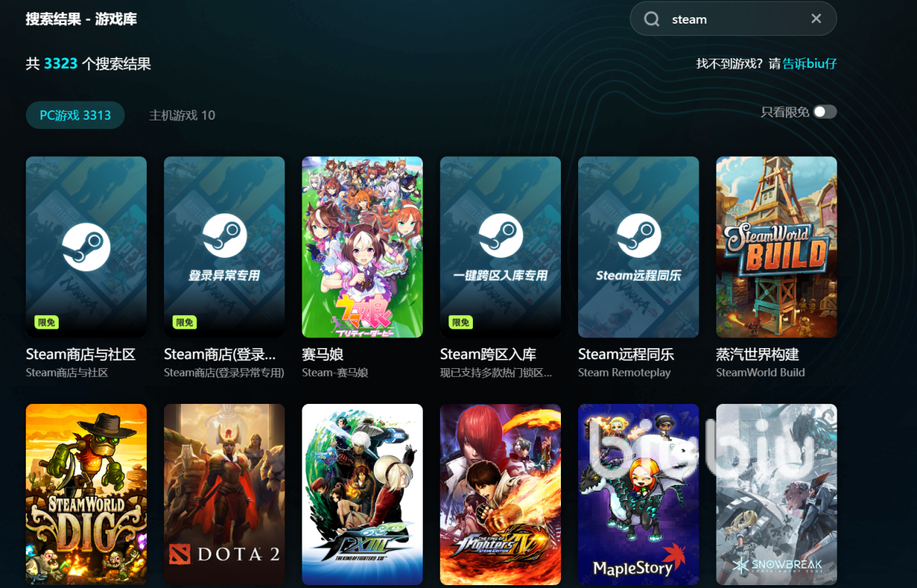Open Steam商店与社区 Steam logo card

click(86, 246)
